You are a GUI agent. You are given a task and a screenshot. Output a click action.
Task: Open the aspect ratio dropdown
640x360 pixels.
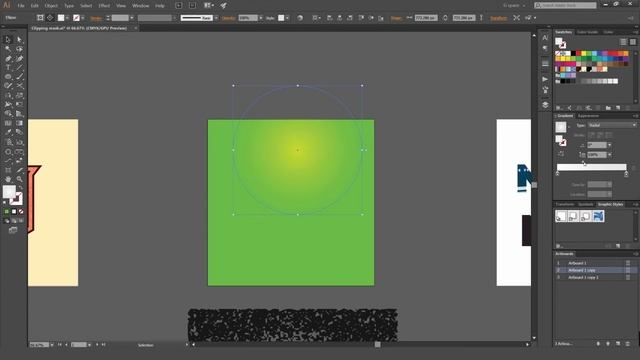click(x=609, y=155)
